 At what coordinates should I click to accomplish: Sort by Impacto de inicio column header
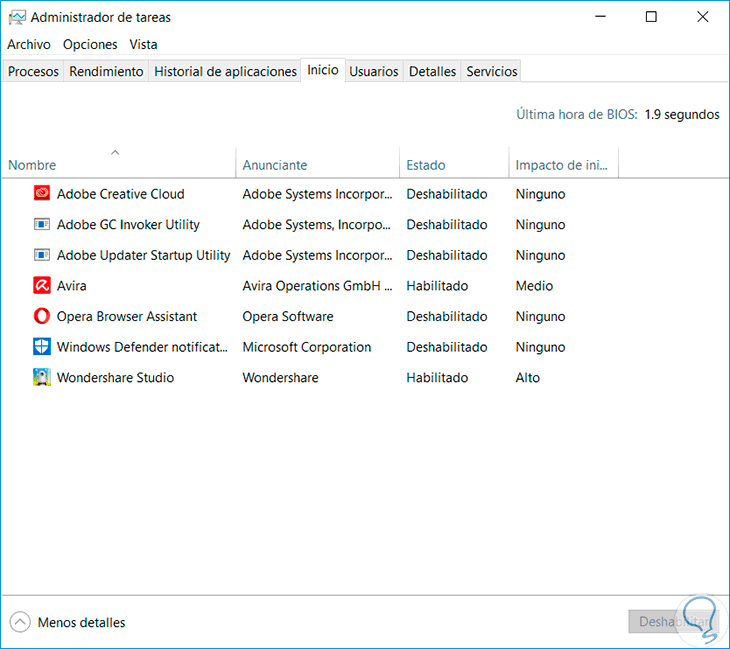563,163
